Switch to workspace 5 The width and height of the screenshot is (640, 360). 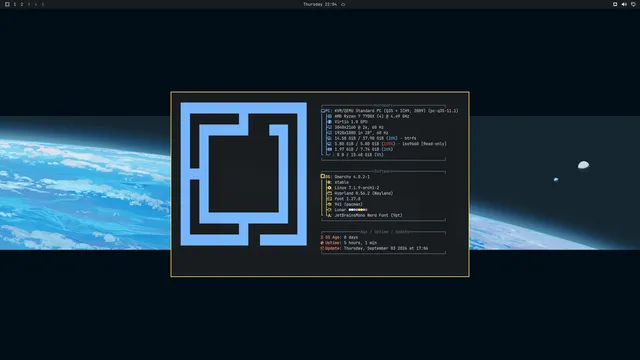coord(42,4)
